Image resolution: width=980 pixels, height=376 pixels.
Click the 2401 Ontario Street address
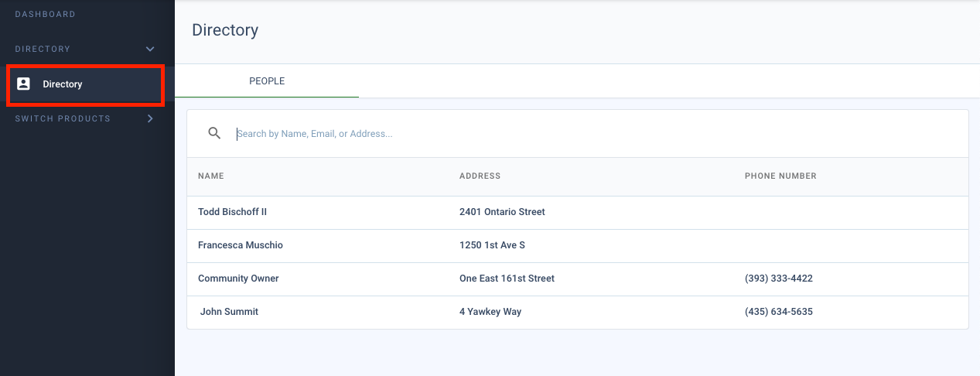(x=502, y=212)
